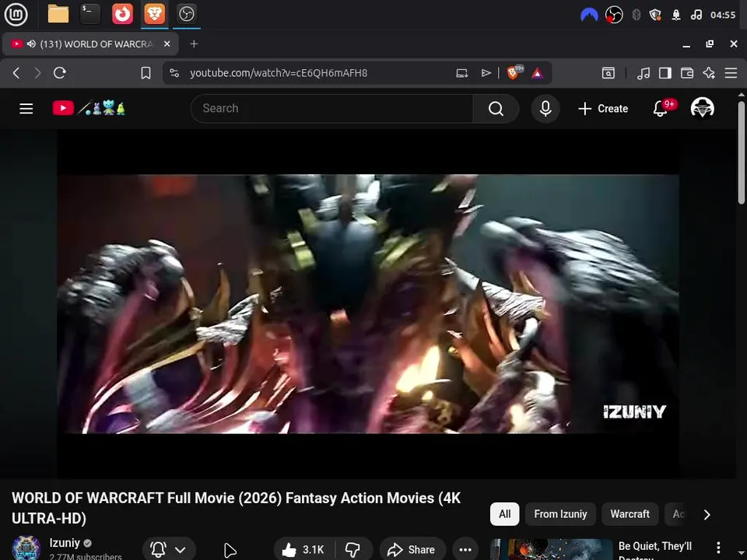The width and height of the screenshot is (747, 560).
Task: Click the install/cast screen icon in address bar
Action: point(461,73)
